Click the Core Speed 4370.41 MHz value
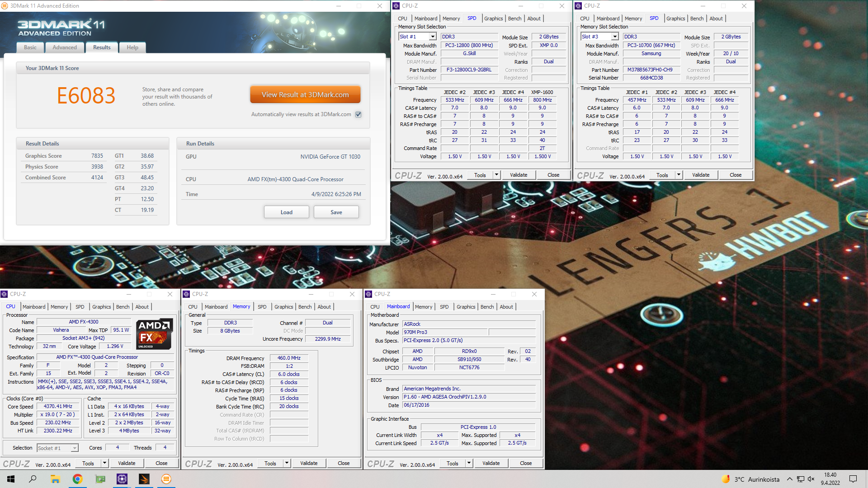The width and height of the screenshot is (868, 488). 58,407
